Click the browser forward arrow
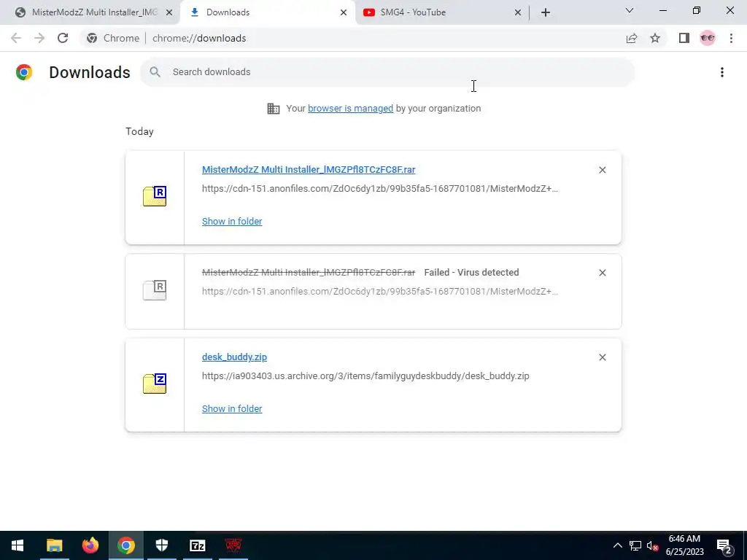Screen dimensions: 747x560 click(x=39, y=38)
